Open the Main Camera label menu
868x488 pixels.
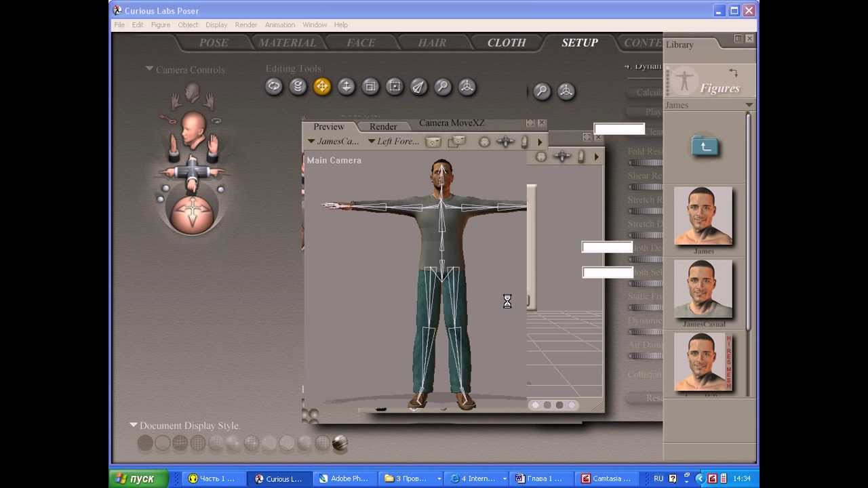[x=334, y=161]
